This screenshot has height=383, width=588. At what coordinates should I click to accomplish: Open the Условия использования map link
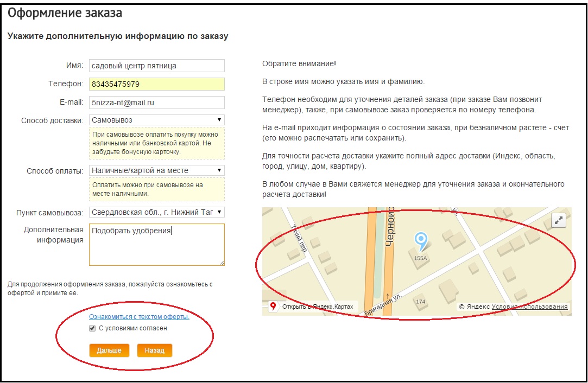click(529, 307)
